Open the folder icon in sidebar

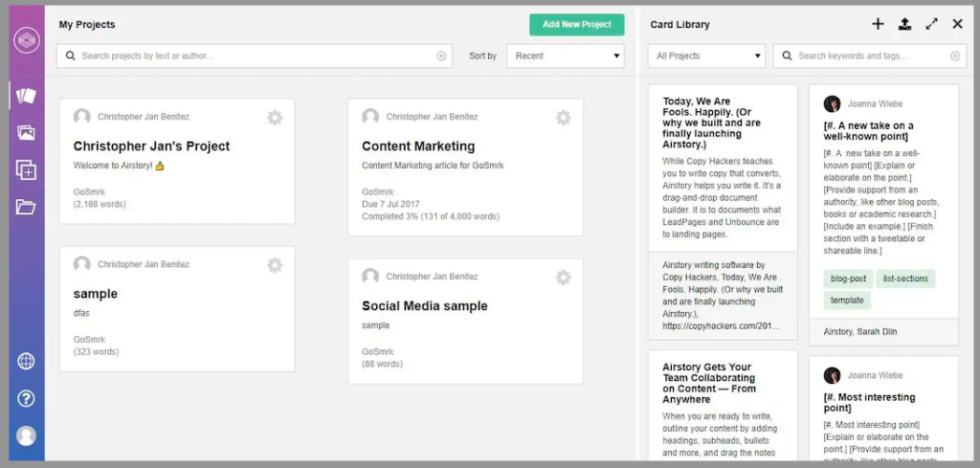[26, 207]
